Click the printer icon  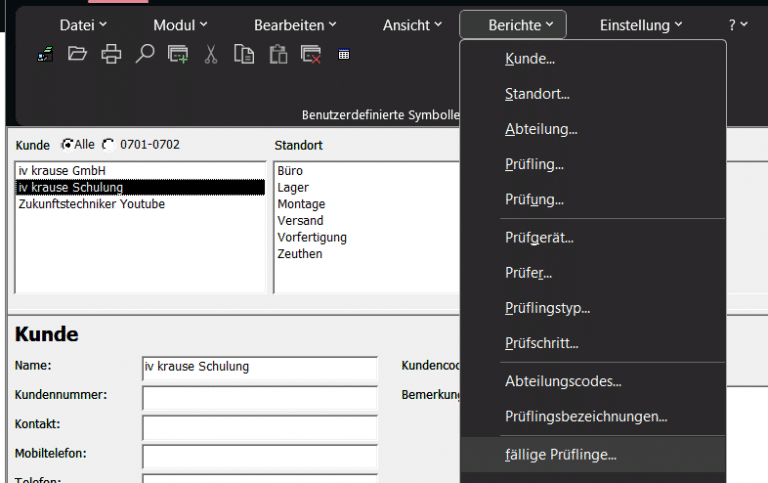pyautogui.click(x=111, y=54)
